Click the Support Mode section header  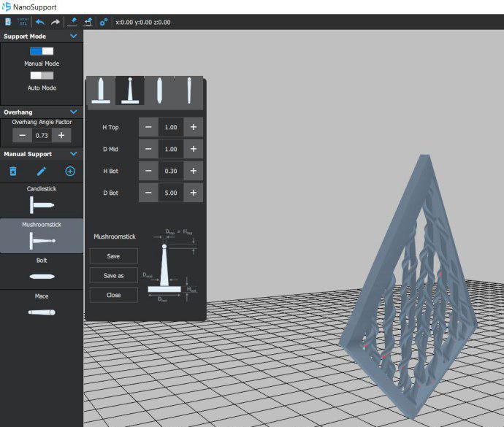42,36
